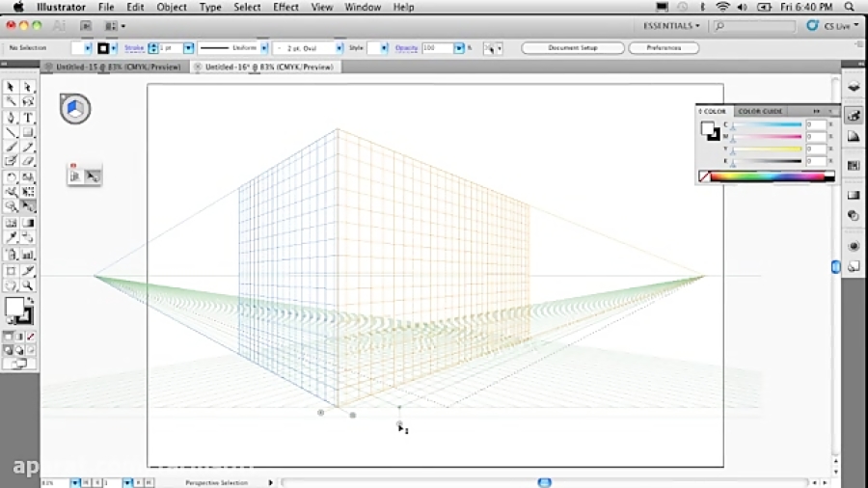Open the Effect menu
Image resolution: width=868 pixels, height=488 pixels.
(x=285, y=7)
